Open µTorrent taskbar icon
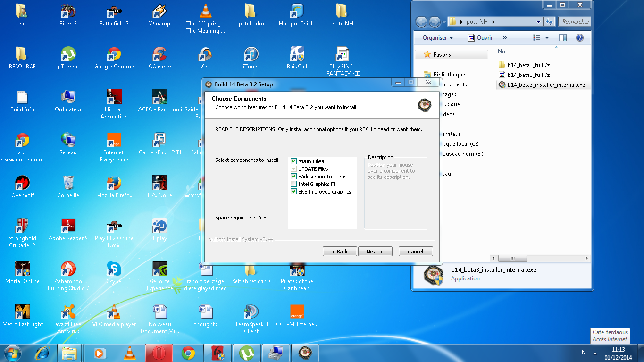644x362 pixels. [246, 353]
